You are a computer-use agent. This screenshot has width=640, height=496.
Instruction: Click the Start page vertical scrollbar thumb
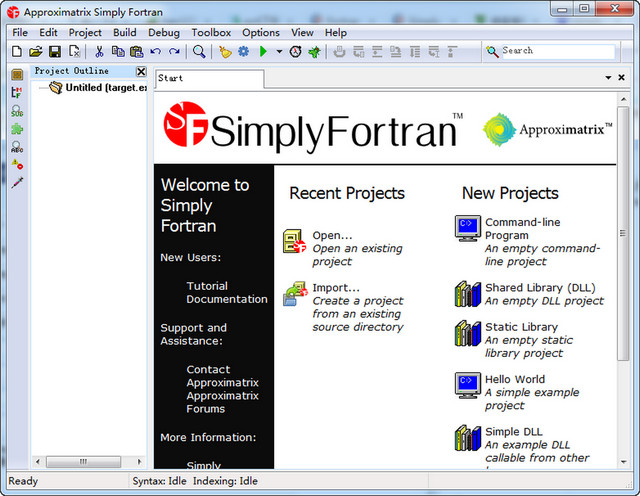[x=623, y=234]
